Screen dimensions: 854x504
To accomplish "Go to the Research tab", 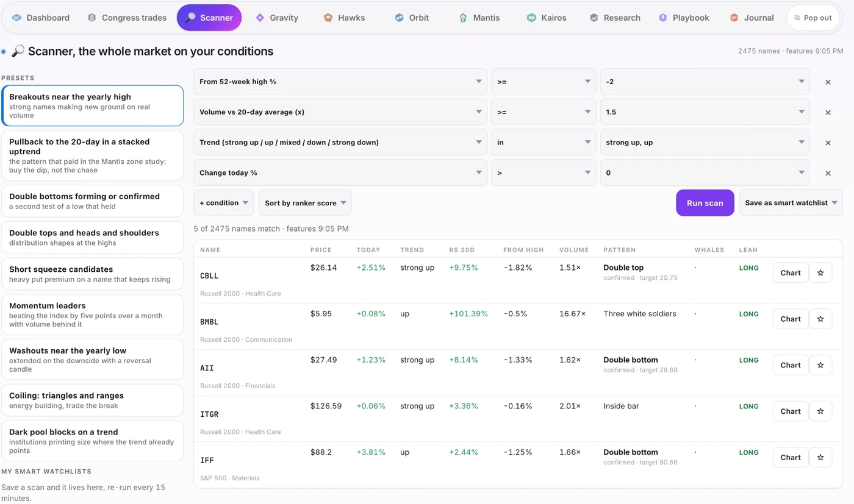I will pyautogui.click(x=615, y=18).
